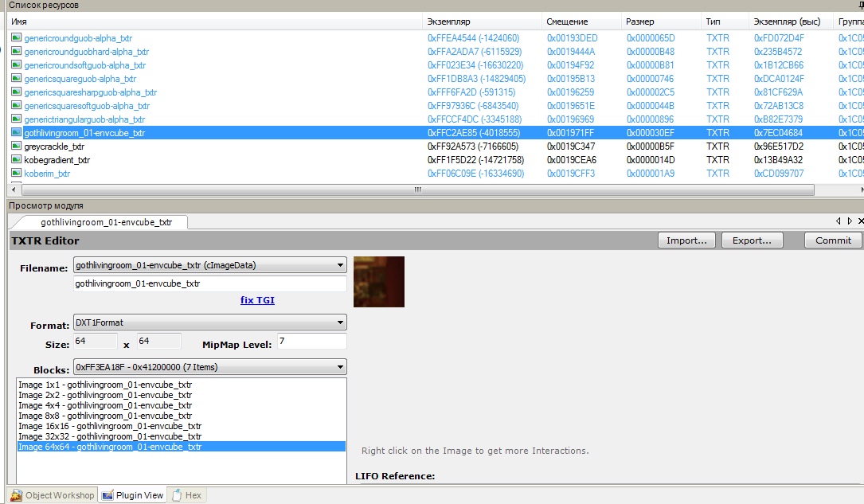Switch to the Plugin View tab
The width and height of the screenshot is (864, 504).
pyautogui.click(x=133, y=495)
